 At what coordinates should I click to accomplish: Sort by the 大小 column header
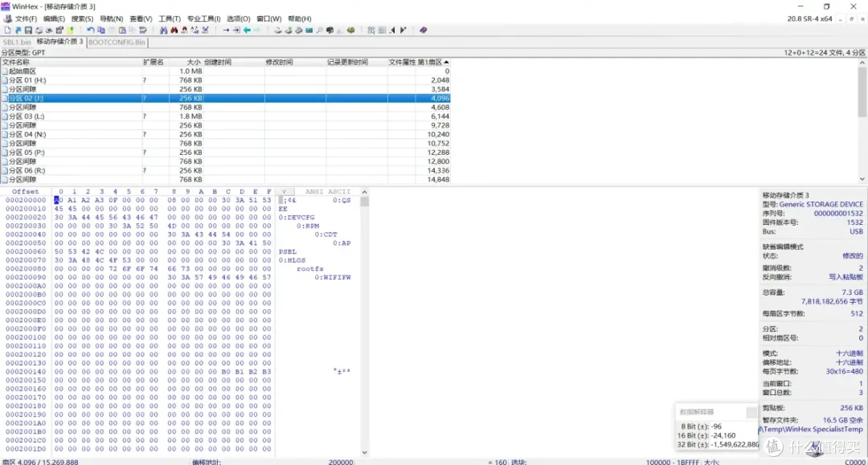(x=194, y=62)
